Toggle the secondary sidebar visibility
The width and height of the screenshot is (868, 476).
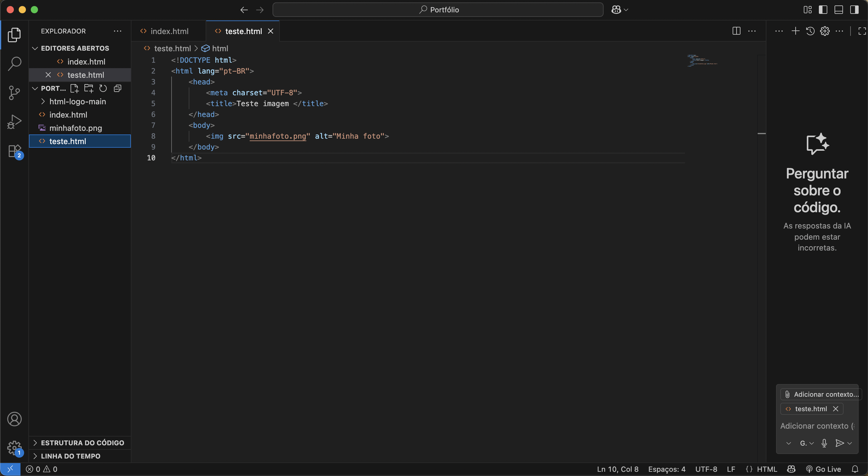coord(854,10)
